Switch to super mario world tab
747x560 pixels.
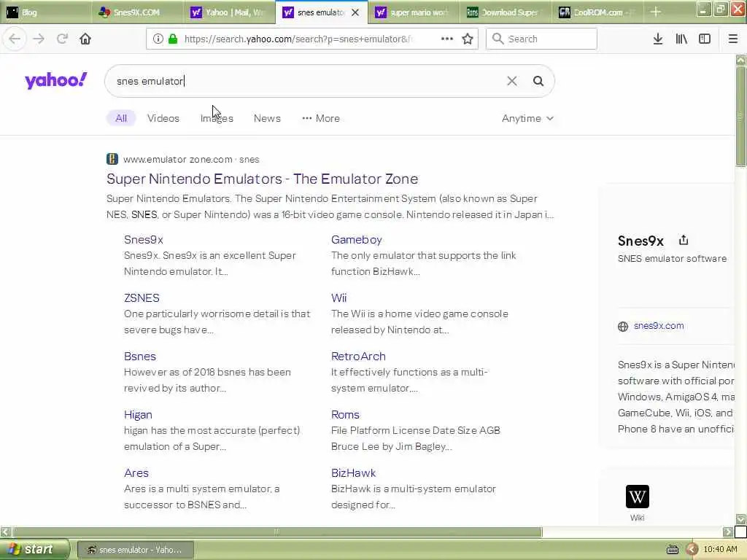pyautogui.click(x=414, y=12)
